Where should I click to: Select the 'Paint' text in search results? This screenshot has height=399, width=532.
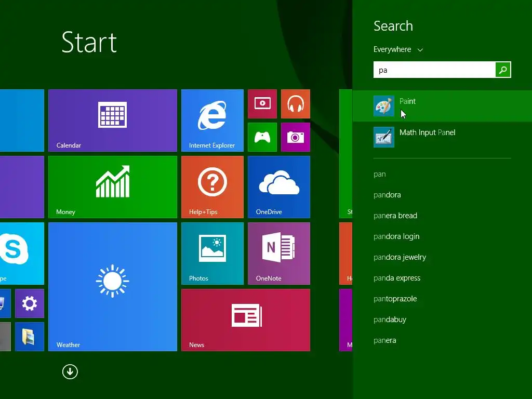click(407, 101)
